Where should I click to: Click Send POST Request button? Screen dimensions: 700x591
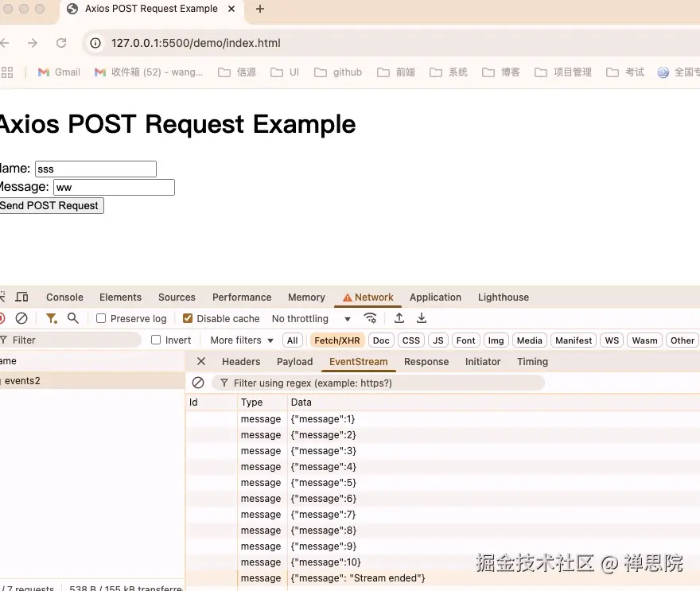(50, 205)
